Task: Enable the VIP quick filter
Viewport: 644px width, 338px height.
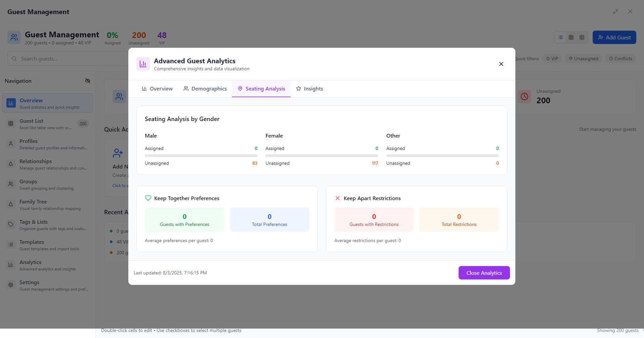Action: tap(552, 59)
